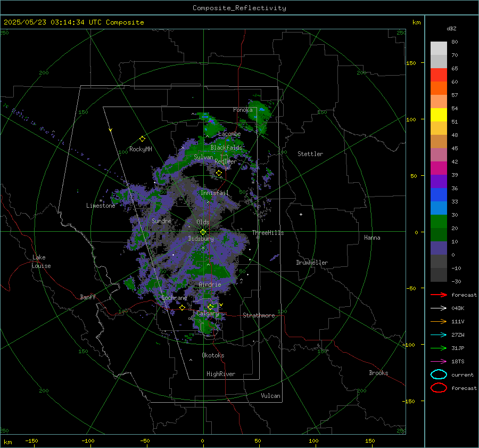Image resolution: width=479 pixels, height=448 pixels.
Task: Click the Strathmore town label
Action: pyautogui.click(x=259, y=315)
